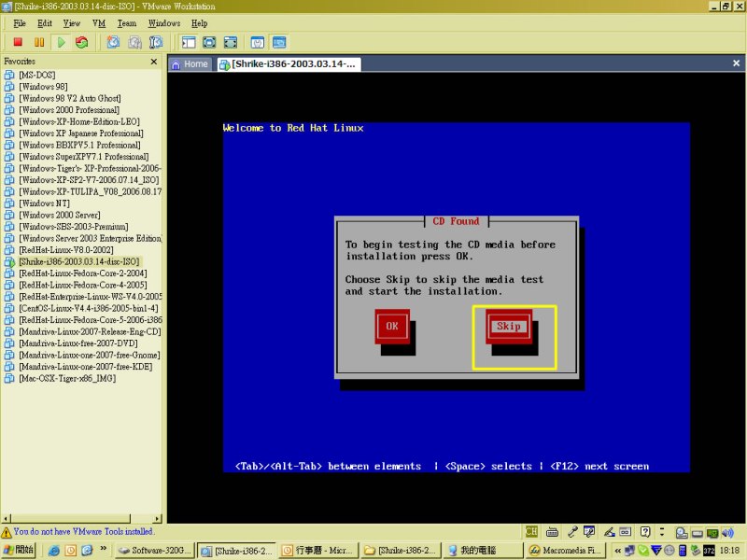Screen dimensions: 747x560
Task: Click Skip to skip the media test
Action: click(x=509, y=326)
